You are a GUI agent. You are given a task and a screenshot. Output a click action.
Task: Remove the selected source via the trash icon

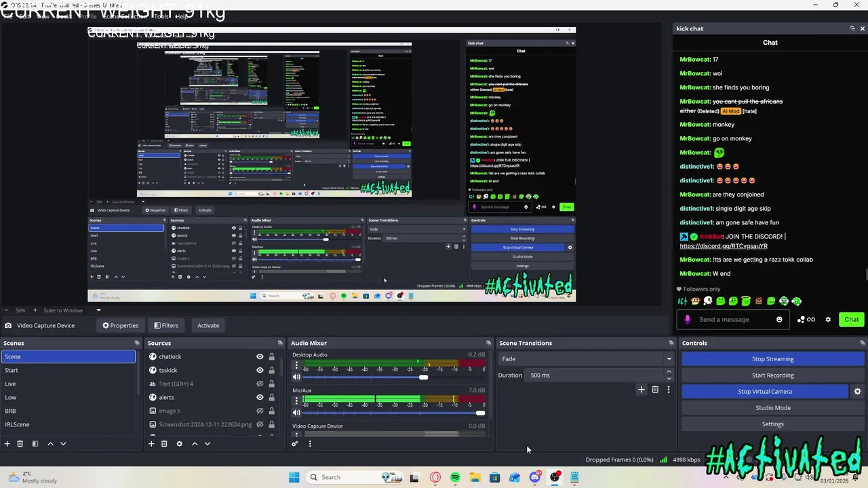point(164,444)
